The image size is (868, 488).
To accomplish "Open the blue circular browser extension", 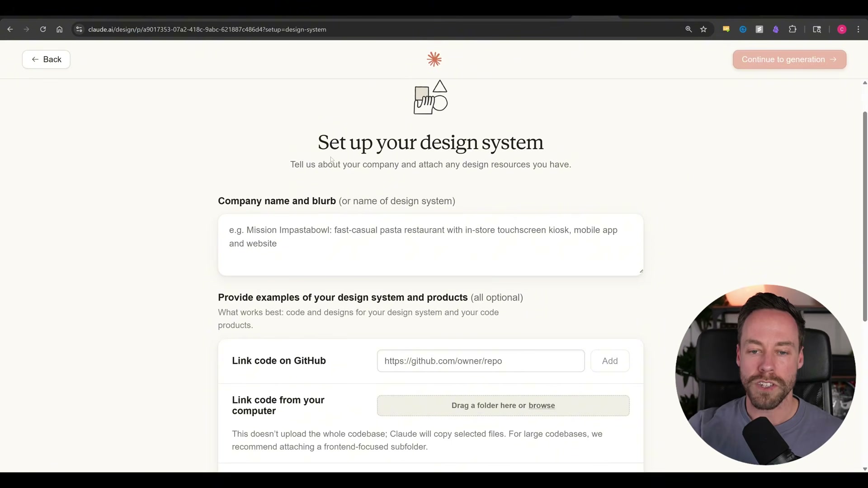I will pos(743,29).
